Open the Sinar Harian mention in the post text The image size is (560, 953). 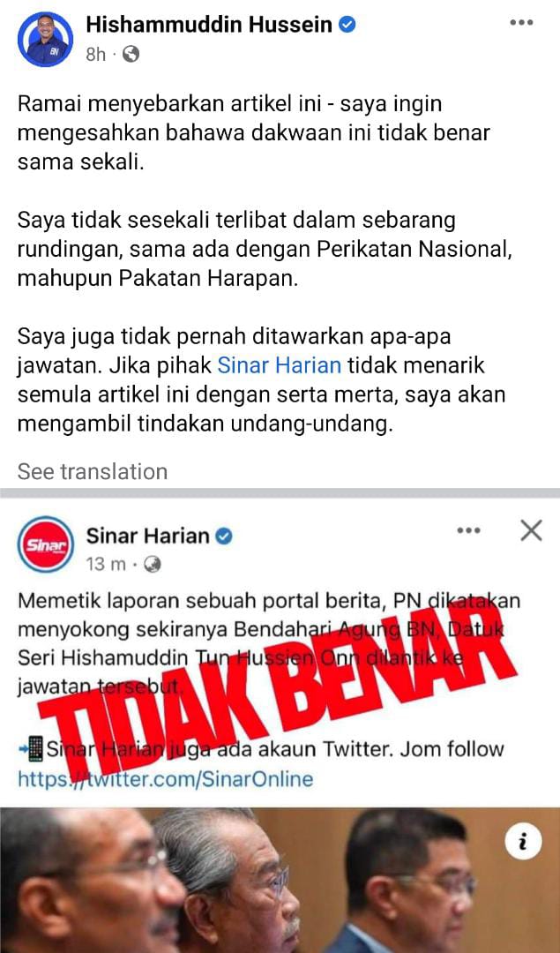(280, 366)
